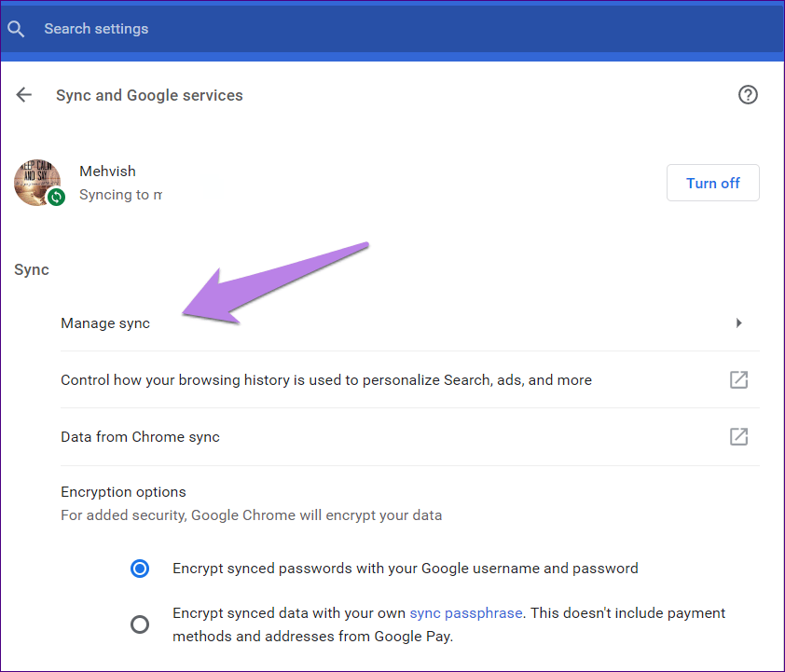
Task: Click Mehvish profile avatar
Action: click(37, 183)
